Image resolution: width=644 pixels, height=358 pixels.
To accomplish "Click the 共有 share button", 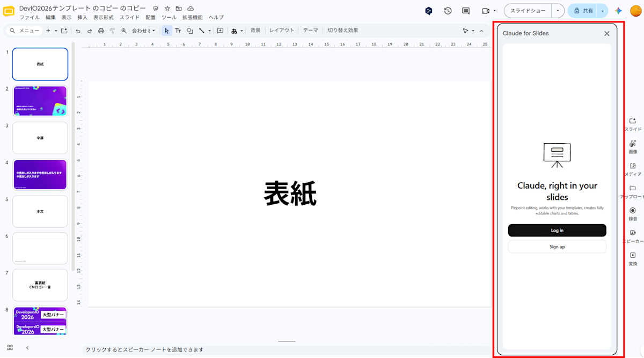I will [x=583, y=11].
